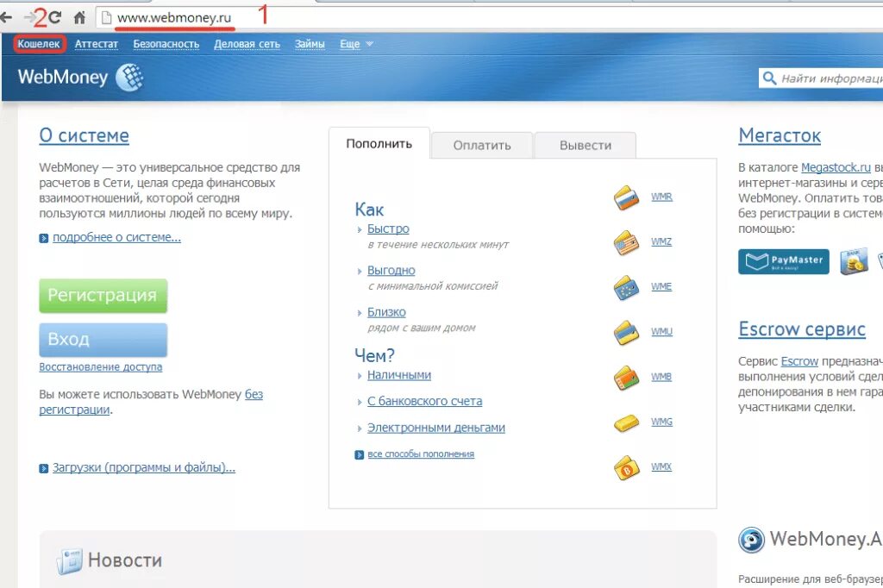
Task: Open the Megastock.ru link
Action: click(836, 167)
